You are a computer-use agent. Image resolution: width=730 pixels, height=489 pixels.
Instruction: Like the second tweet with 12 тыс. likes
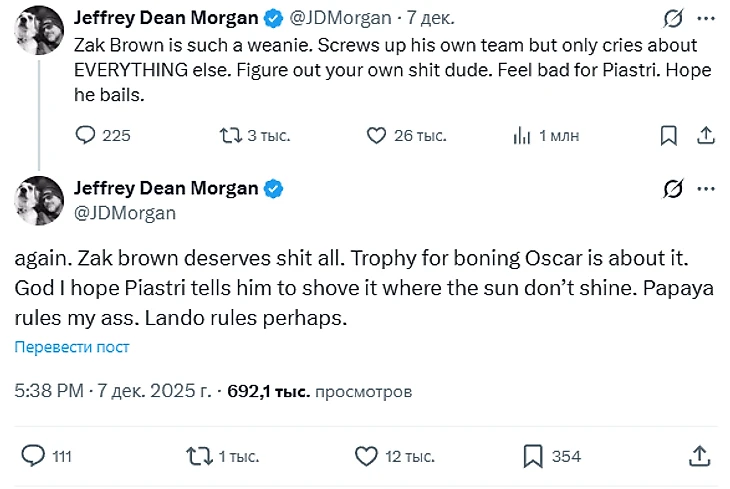tap(367, 456)
